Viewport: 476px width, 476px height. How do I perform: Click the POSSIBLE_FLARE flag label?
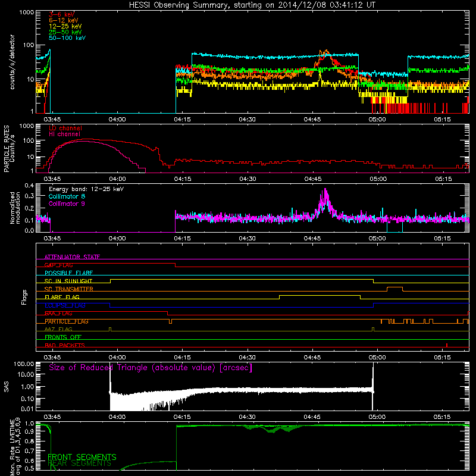pyautogui.click(x=68, y=273)
